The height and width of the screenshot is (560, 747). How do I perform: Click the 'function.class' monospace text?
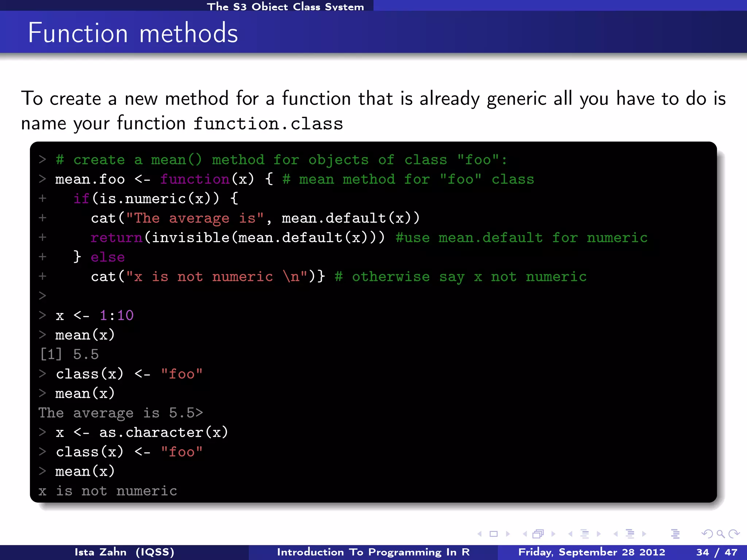point(268,124)
